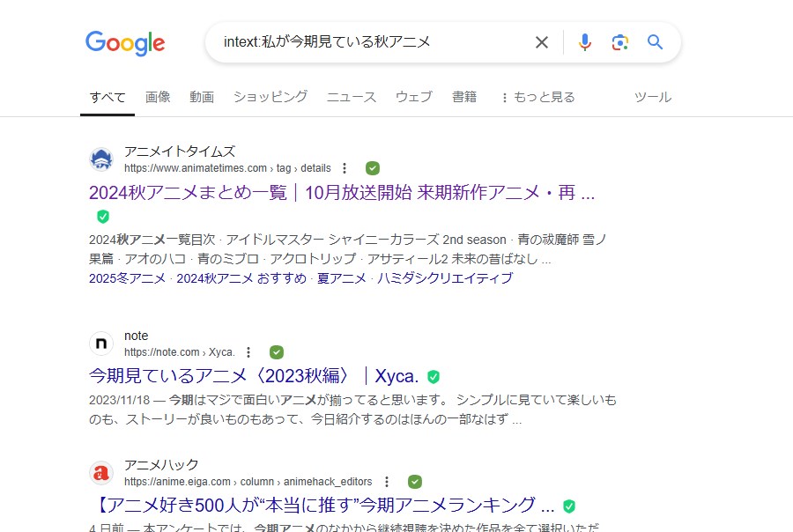Open three-dot menu for note.com result
The image size is (793, 532).
click(248, 352)
